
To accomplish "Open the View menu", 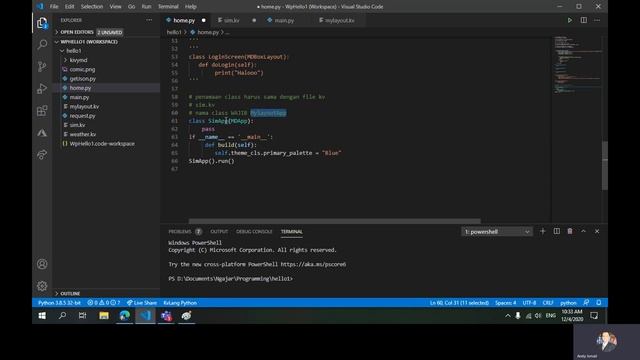I will pyautogui.click(x=116, y=7).
